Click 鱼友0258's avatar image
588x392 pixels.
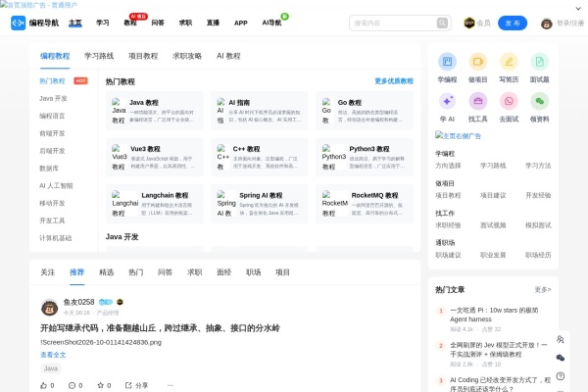pos(49,308)
